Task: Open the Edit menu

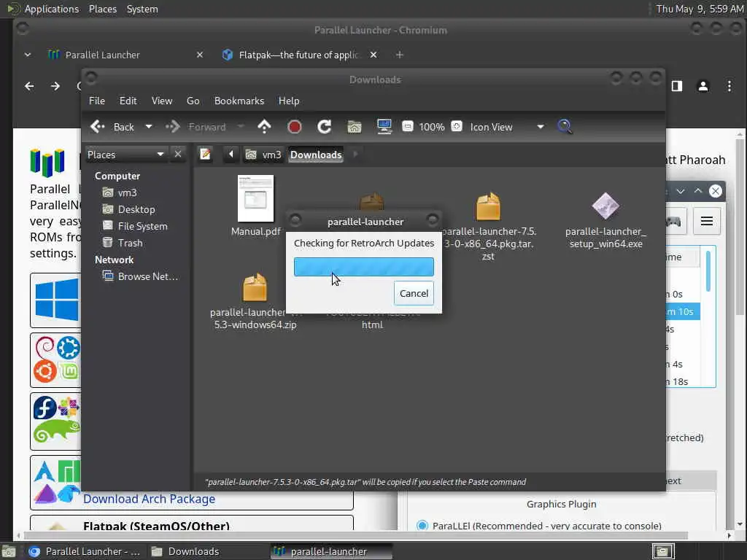Action: (128, 101)
